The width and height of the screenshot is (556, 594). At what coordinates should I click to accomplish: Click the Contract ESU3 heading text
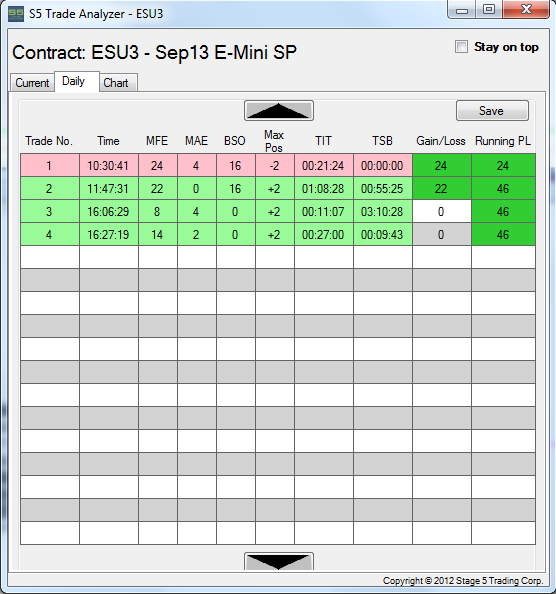(x=155, y=52)
